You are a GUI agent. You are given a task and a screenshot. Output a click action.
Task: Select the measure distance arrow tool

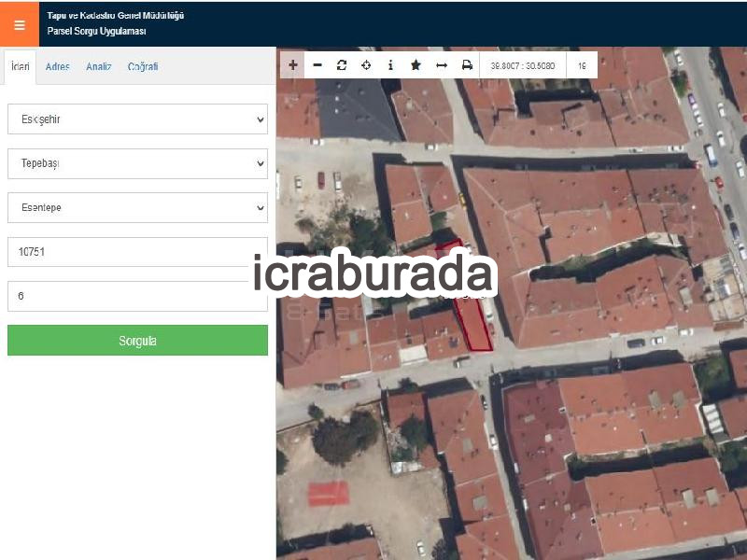[x=442, y=65]
